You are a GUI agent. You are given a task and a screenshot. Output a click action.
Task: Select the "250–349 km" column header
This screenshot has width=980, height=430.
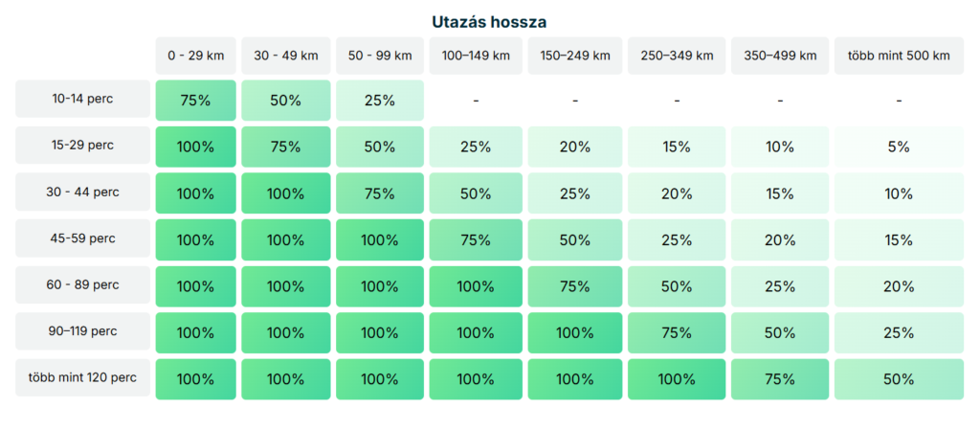pyautogui.click(x=677, y=56)
